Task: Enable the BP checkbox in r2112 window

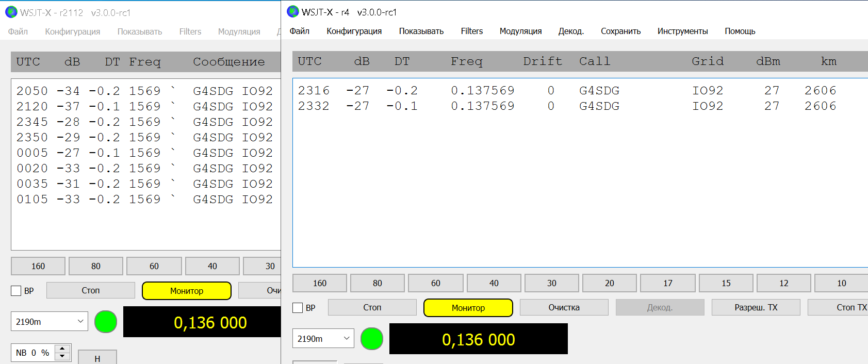Action: point(16,291)
